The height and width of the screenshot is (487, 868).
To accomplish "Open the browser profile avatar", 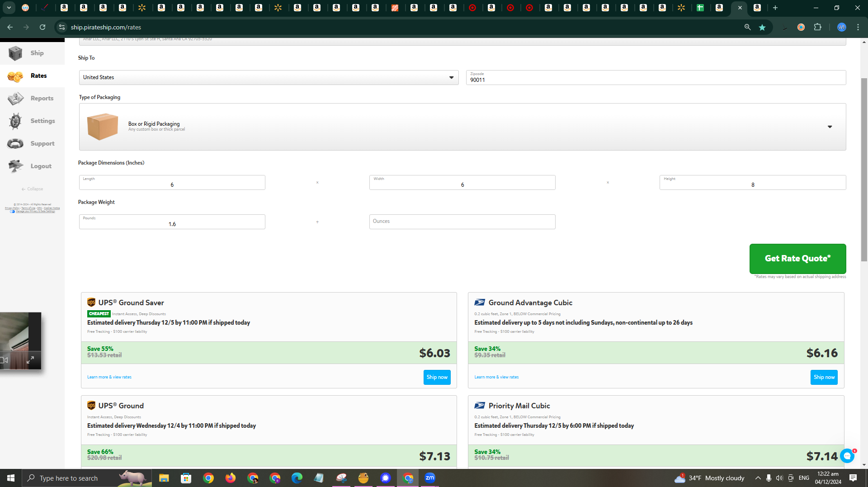I will [842, 27].
